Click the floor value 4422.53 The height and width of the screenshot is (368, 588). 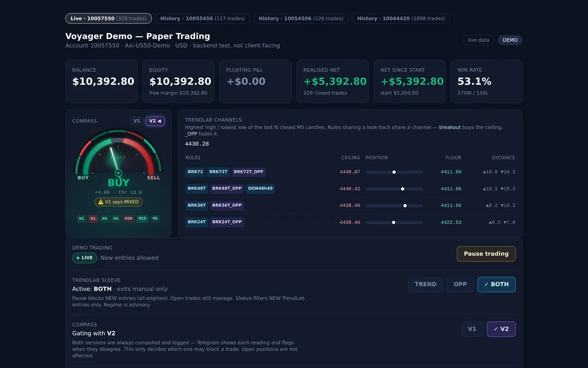point(451,222)
